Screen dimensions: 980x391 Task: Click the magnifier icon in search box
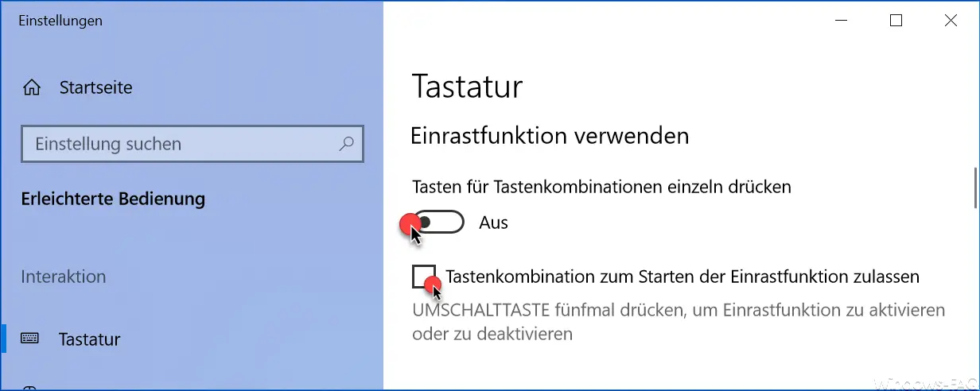pyautogui.click(x=346, y=144)
